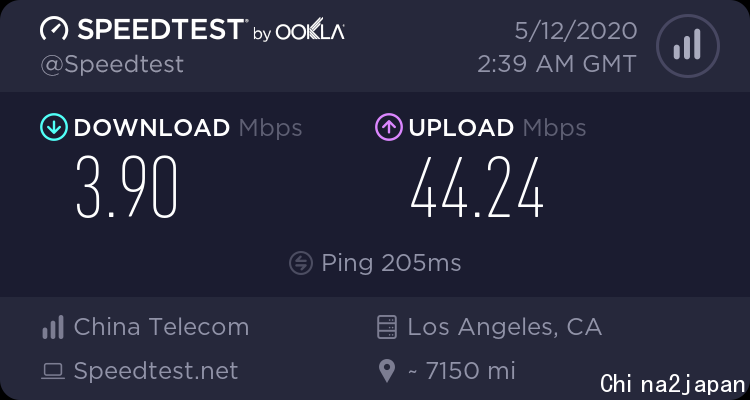Click the China2japan watermark text

[x=673, y=384]
